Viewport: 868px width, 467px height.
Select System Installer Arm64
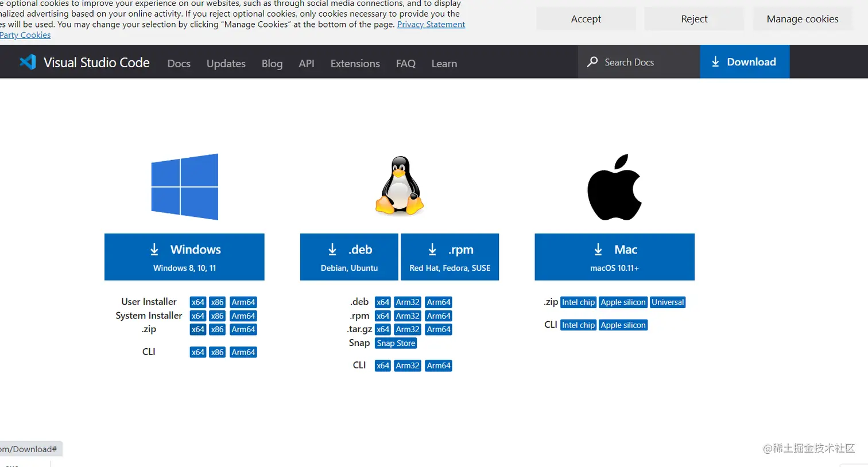243,316
